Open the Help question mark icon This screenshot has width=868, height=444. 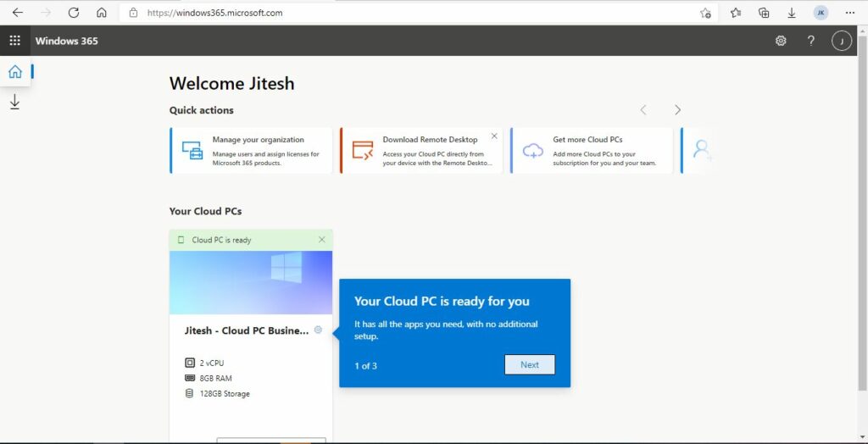[x=811, y=41]
